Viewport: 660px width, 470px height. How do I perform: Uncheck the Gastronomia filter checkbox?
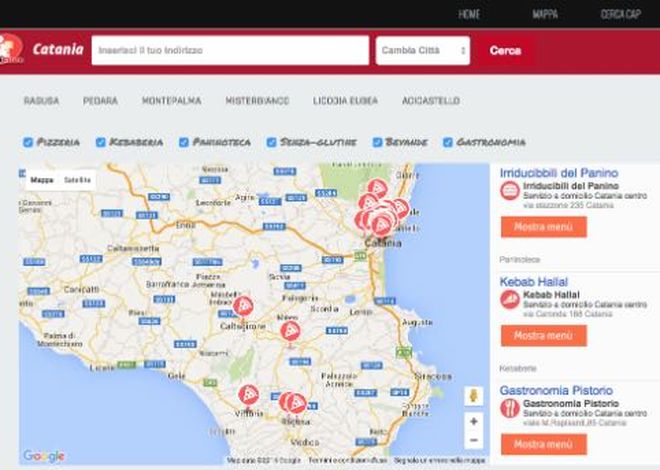coord(448,142)
